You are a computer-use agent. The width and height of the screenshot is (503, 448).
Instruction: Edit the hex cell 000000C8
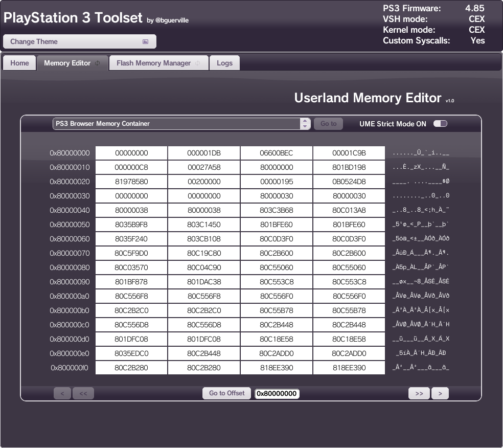131,168
